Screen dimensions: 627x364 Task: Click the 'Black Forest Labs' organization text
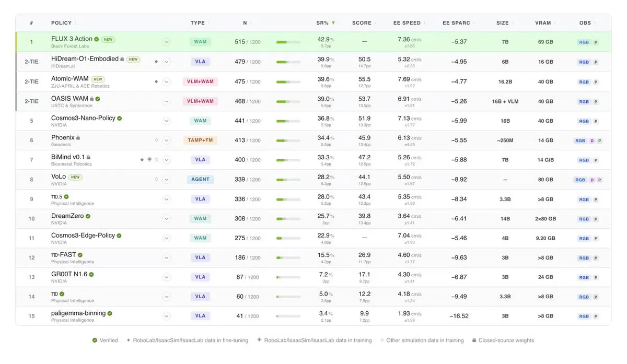(71, 46)
